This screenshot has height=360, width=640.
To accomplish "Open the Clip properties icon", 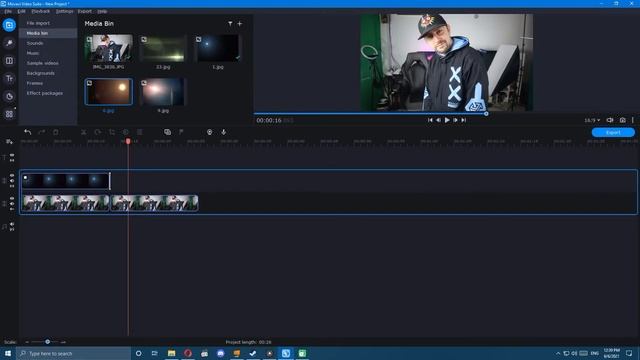I will pos(140,132).
